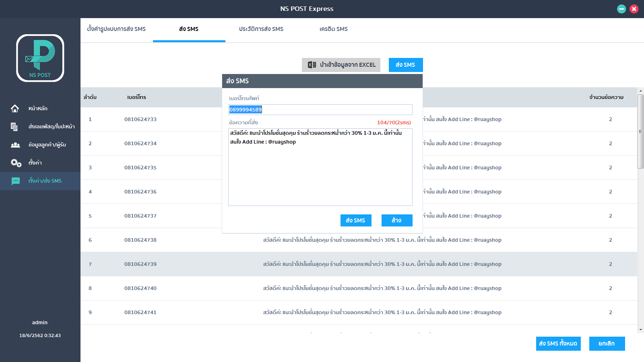Click ส่ง SMS ทั้งหมด button
Viewport: 644px width, 362px height.
[x=558, y=343]
